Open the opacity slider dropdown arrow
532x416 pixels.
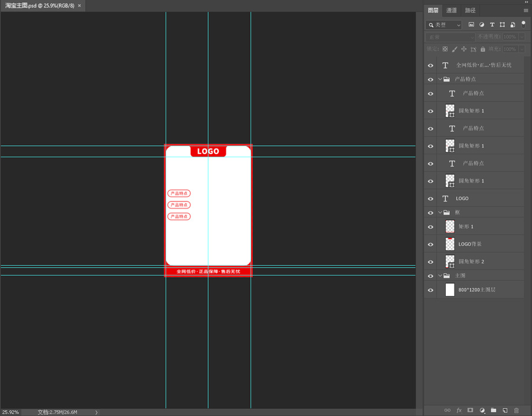(522, 37)
